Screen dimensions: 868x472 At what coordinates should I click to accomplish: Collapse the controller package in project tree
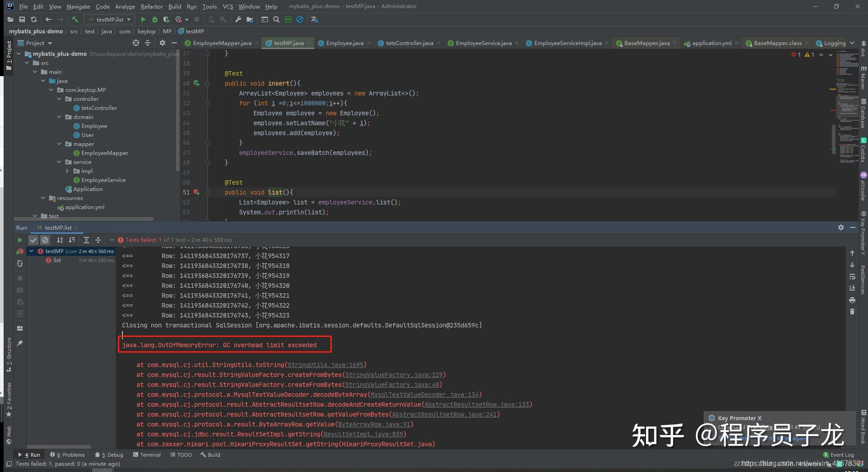pyautogui.click(x=59, y=99)
